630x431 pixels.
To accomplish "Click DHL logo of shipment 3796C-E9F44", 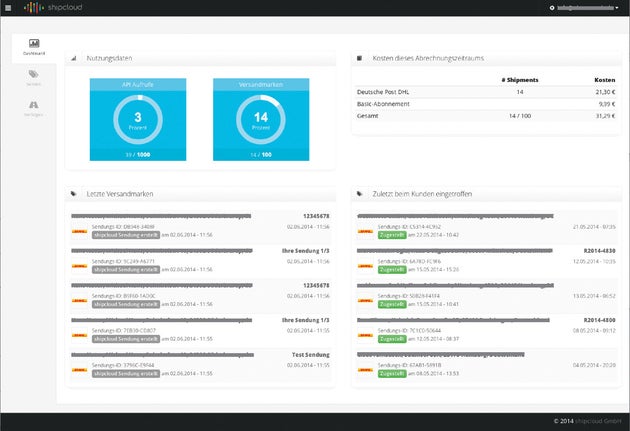I will point(81,371).
